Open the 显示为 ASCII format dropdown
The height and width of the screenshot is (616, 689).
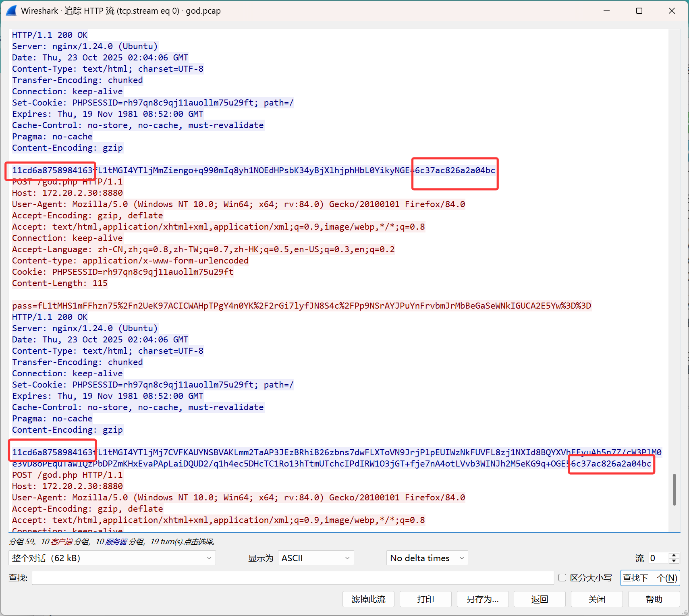[x=316, y=558]
